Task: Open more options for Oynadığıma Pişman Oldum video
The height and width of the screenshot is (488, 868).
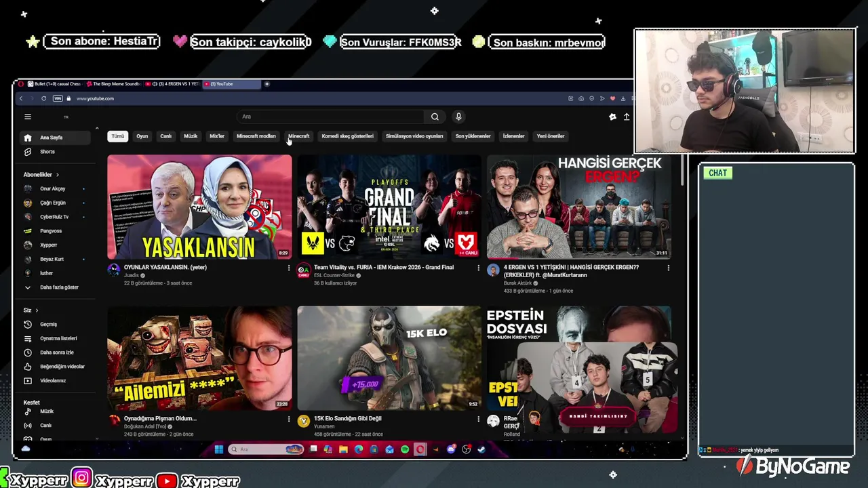Action: coord(289,419)
